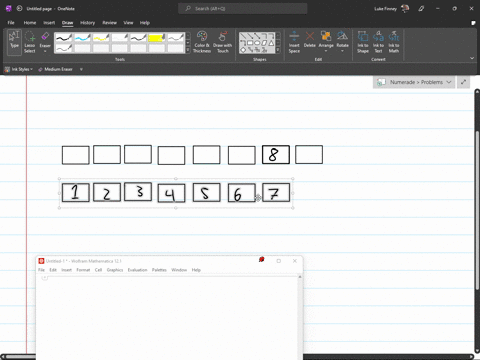Open Customize Quick Access Toolbar arrow
The image size is (480, 360).
pos(81,69)
